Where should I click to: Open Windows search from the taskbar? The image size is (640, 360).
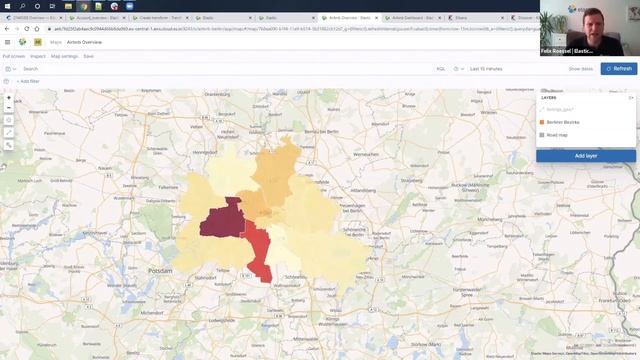[x=22, y=6]
